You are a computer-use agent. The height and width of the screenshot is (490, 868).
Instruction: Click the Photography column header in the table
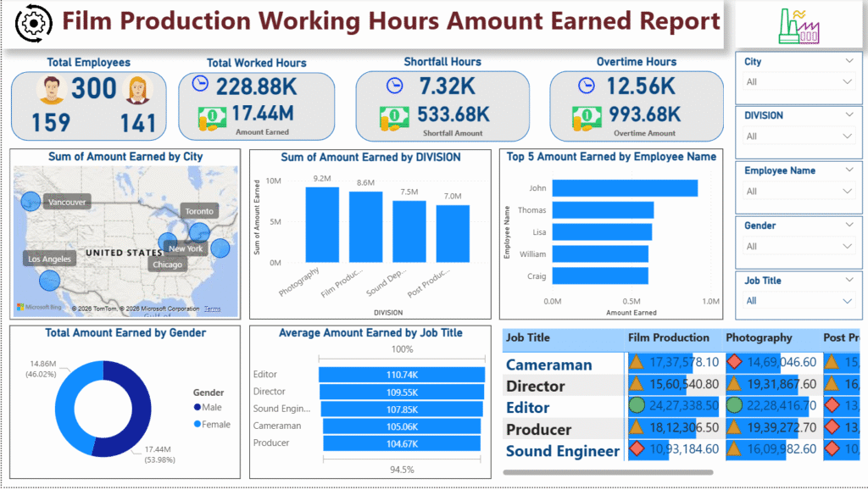758,337
